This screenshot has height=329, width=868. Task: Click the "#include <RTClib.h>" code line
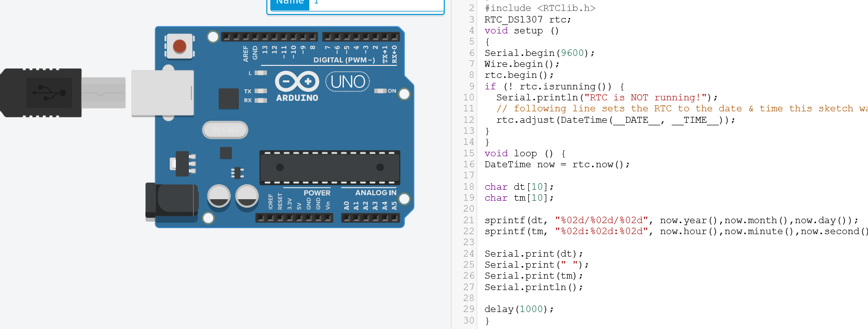(540, 8)
